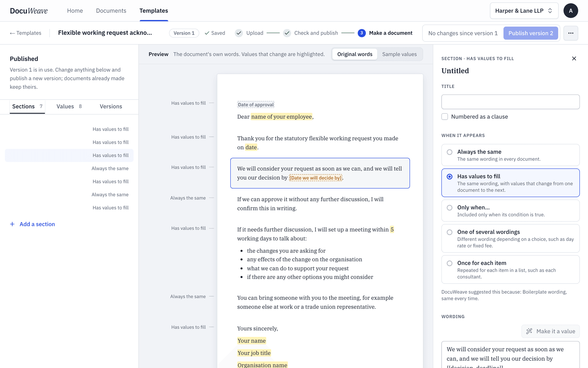Click the name of your employee value
Viewport: 588px width, 368px height.
tap(282, 117)
